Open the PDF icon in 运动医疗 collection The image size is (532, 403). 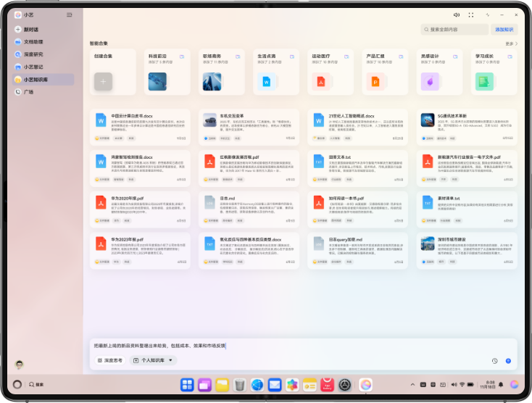click(321, 81)
